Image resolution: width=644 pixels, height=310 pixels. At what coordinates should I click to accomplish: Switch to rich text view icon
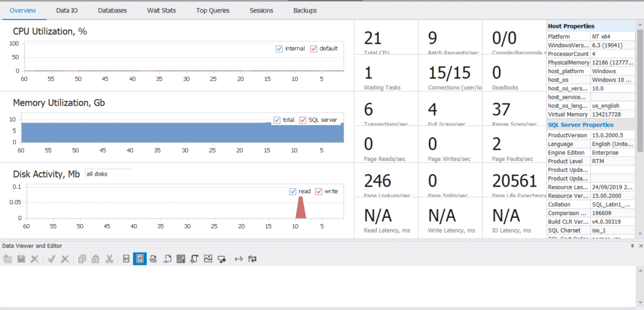pos(181,259)
